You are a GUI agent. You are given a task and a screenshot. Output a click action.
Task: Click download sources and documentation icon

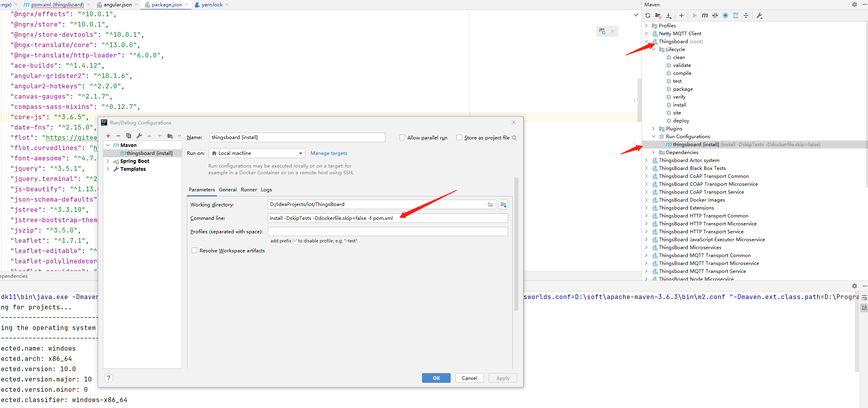(x=669, y=15)
